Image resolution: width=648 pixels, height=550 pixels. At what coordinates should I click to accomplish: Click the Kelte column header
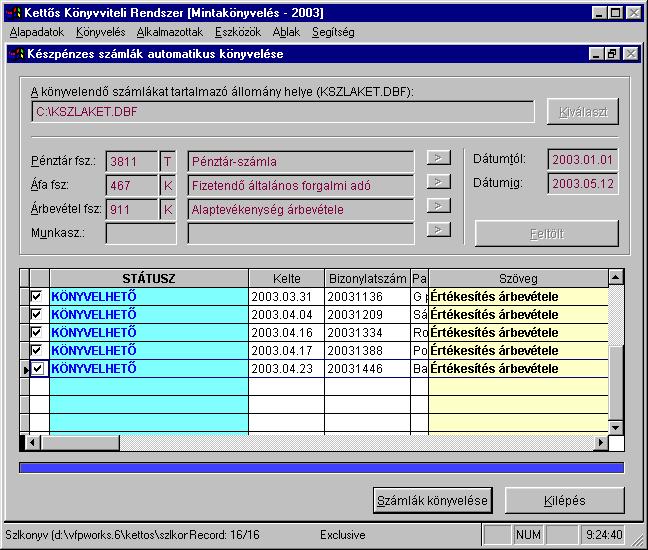coord(286,278)
